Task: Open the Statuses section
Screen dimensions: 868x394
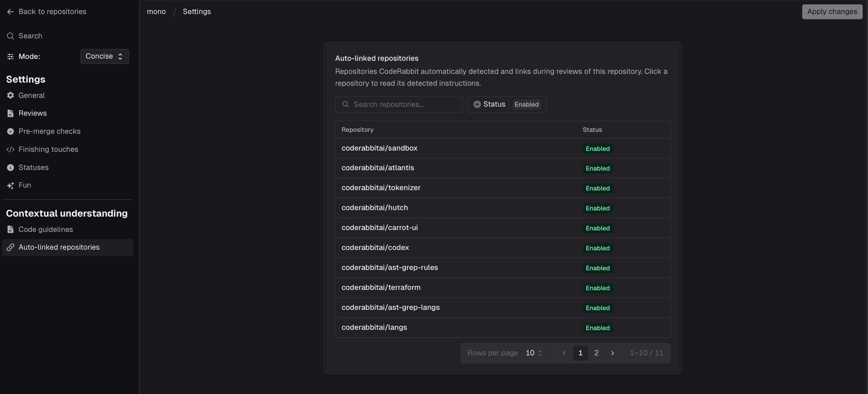Action: pyautogui.click(x=67, y=168)
